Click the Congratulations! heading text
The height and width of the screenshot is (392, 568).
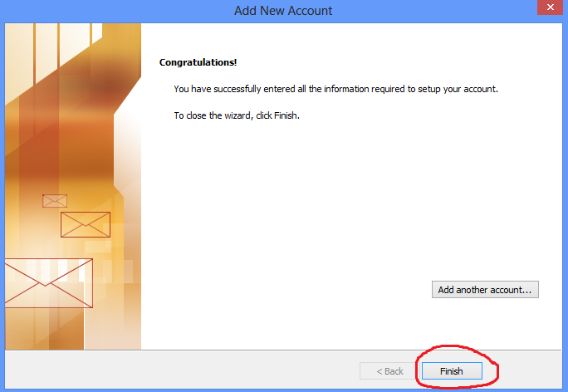[198, 62]
